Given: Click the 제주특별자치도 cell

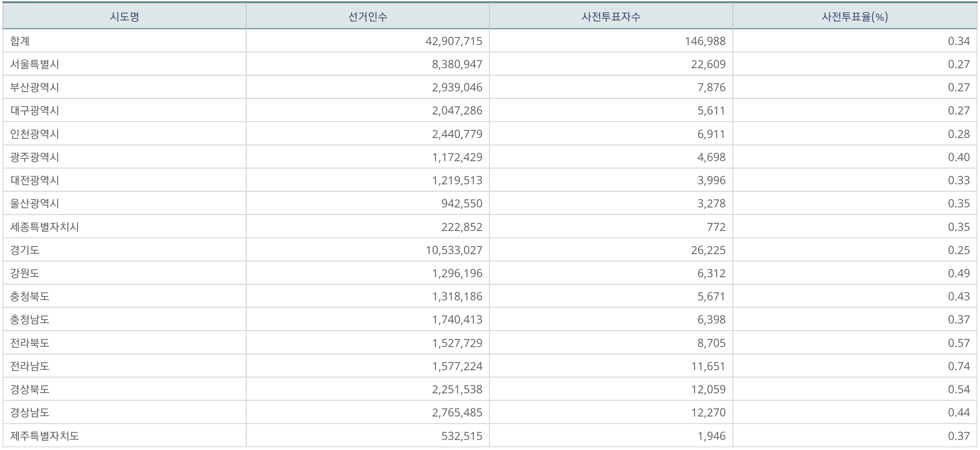Looking at the screenshot, I should (45, 436).
